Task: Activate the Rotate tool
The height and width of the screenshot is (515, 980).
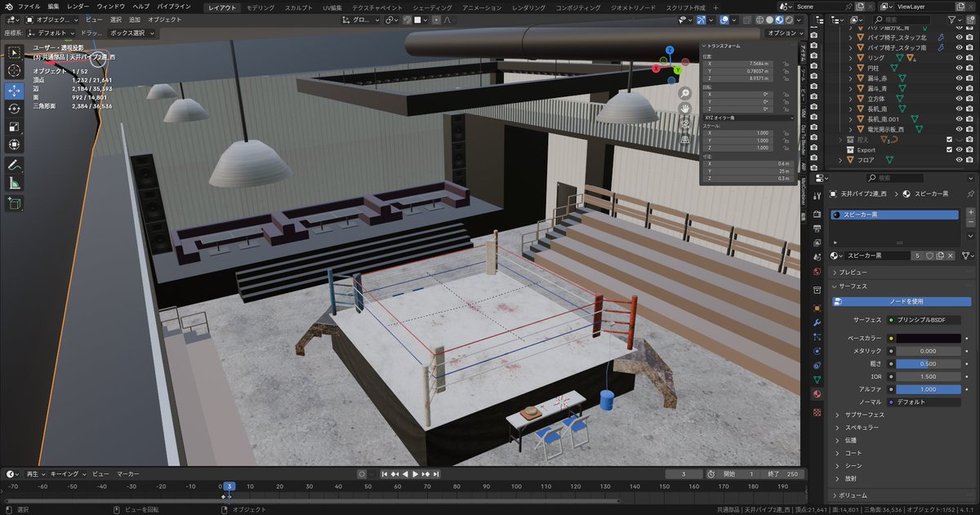Action: click(x=15, y=109)
